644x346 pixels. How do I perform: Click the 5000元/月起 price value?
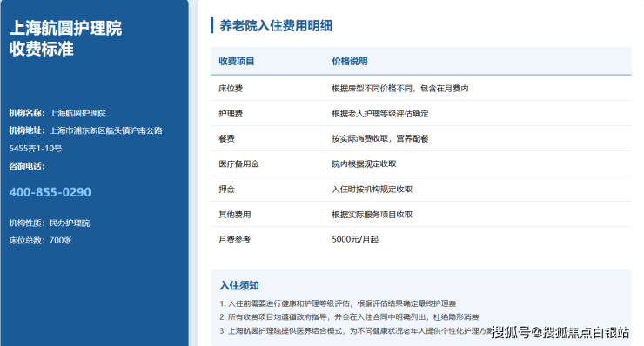(x=355, y=240)
